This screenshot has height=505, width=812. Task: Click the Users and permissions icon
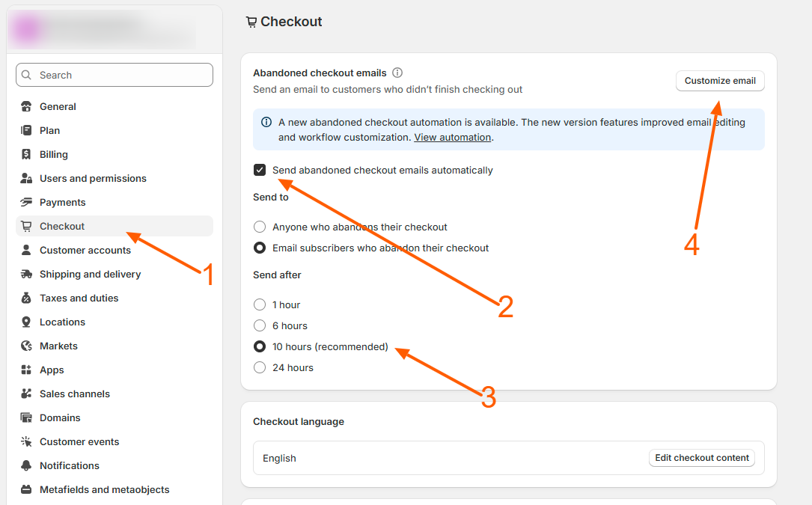[26, 178]
